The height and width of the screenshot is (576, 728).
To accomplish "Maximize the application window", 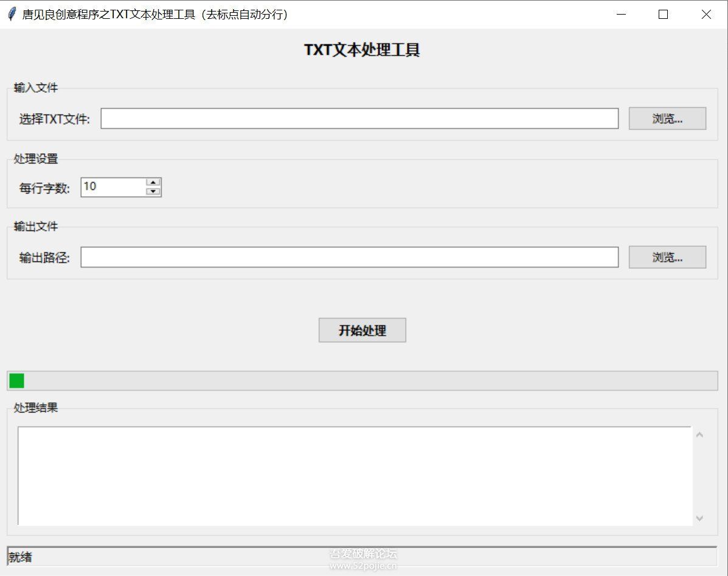I will (x=663, y=15).
